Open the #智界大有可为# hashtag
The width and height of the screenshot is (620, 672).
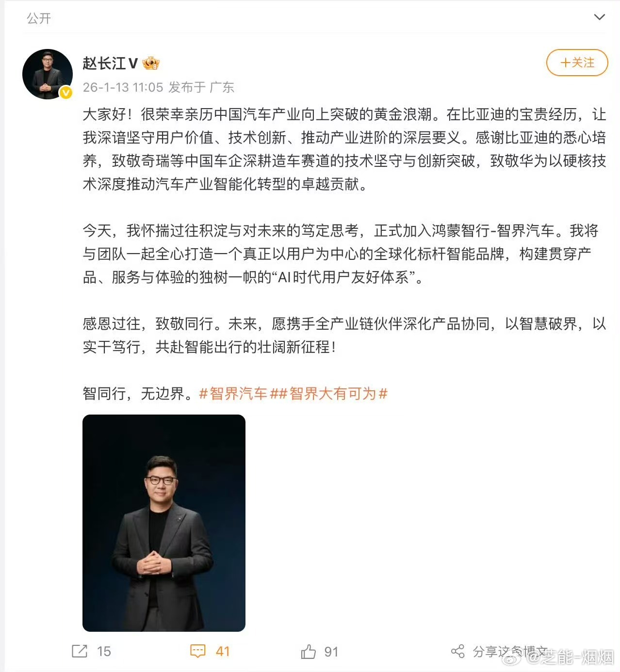333,394
